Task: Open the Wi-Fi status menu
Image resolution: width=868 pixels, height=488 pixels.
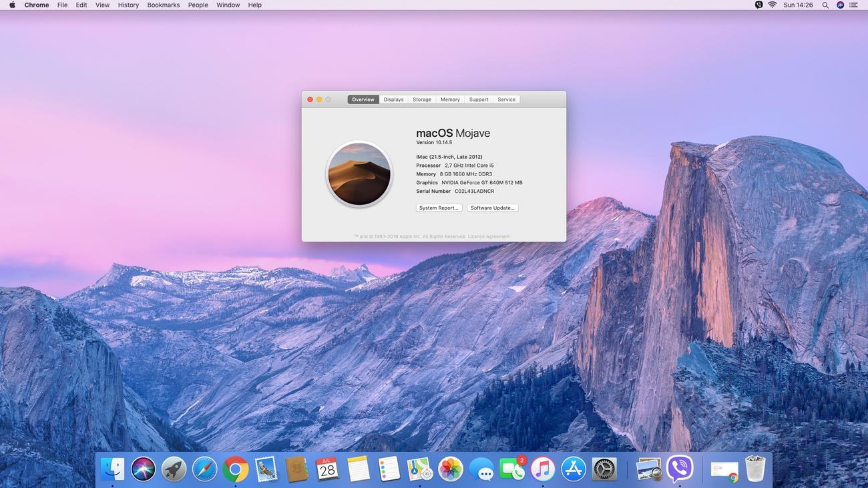Action: [x=773, y=5]
